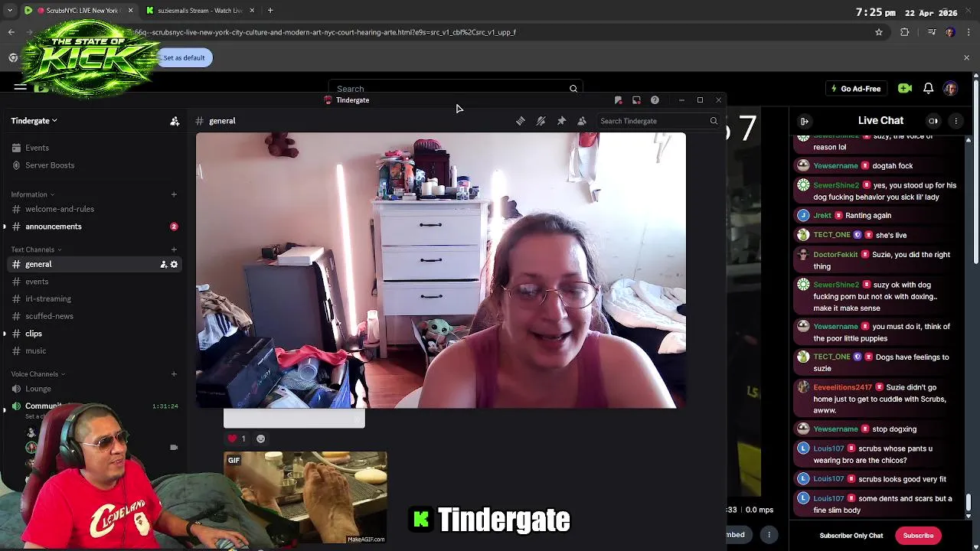Open stream three-dot options near embed
Screen dimensions: 980x551
(x=769, y=535)
